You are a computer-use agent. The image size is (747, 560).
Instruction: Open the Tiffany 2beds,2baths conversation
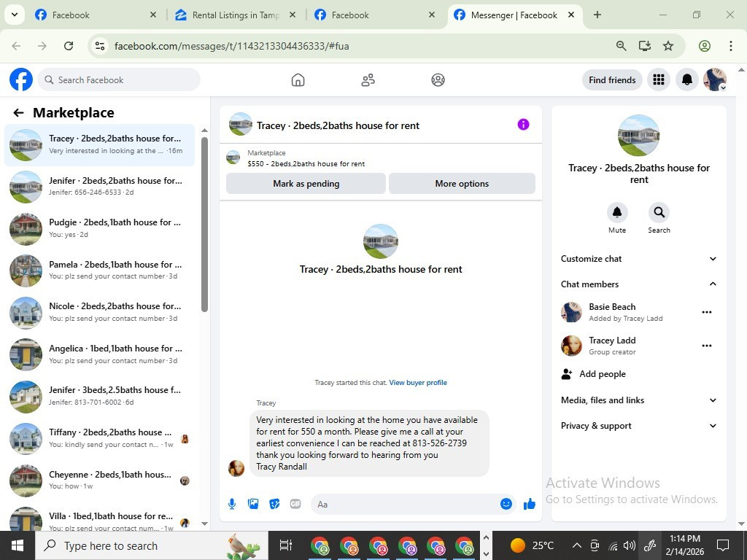pyautogui.click(x=99, y=438)
